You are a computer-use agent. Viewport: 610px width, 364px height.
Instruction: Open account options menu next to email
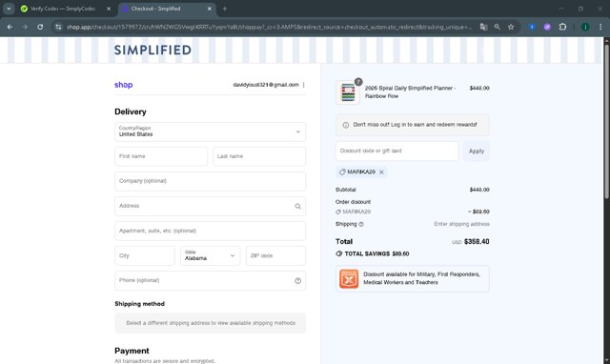point(303,85)
